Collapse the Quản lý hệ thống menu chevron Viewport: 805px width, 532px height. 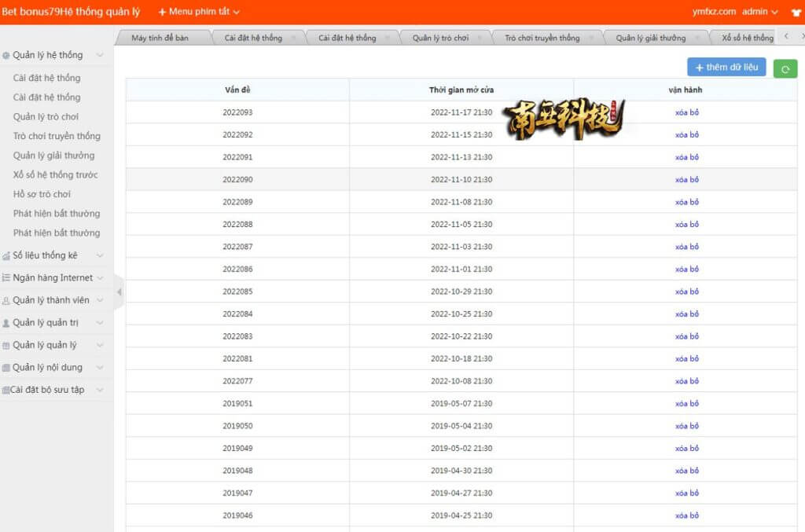(x=100, y=55)
